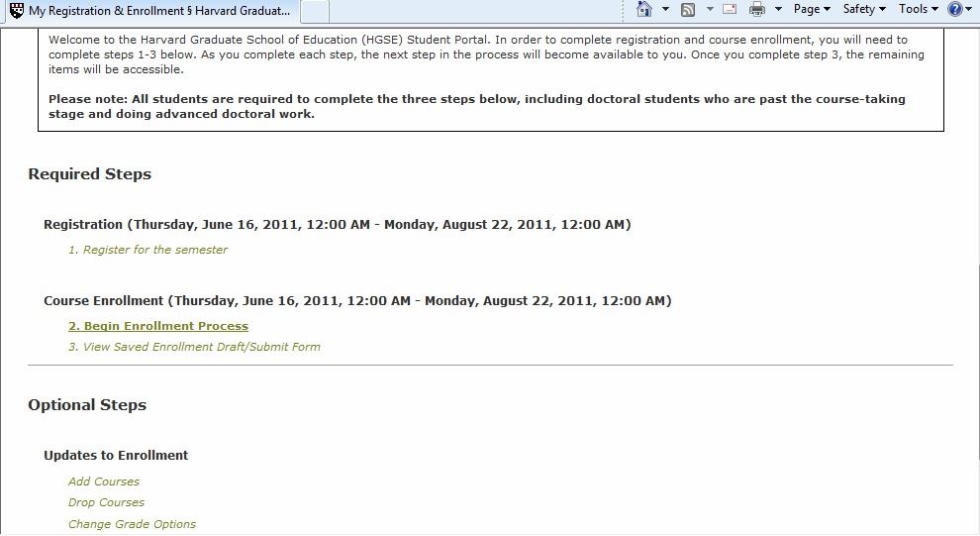980x536 pixels.
Task: Open the Tools menu
Action: coord(918,9)
